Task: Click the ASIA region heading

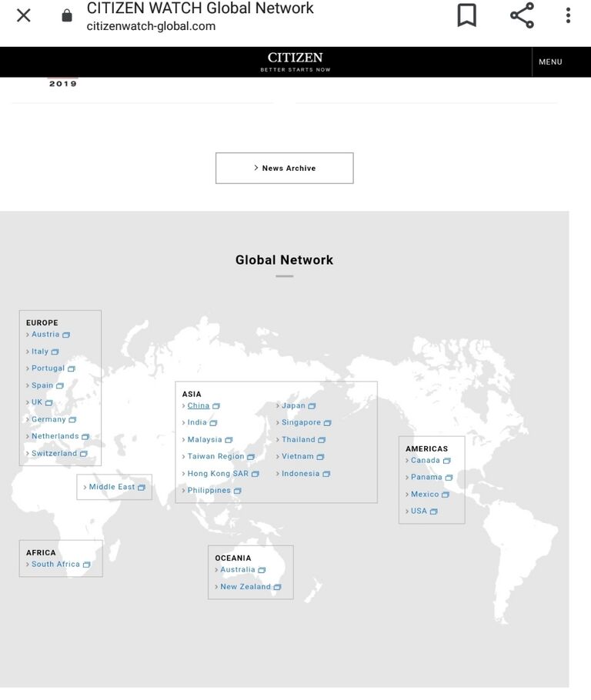Action: [x=192, y=394]
